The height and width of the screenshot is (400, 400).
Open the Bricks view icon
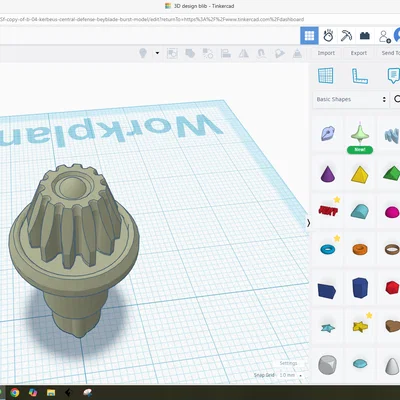click(365, 35)
